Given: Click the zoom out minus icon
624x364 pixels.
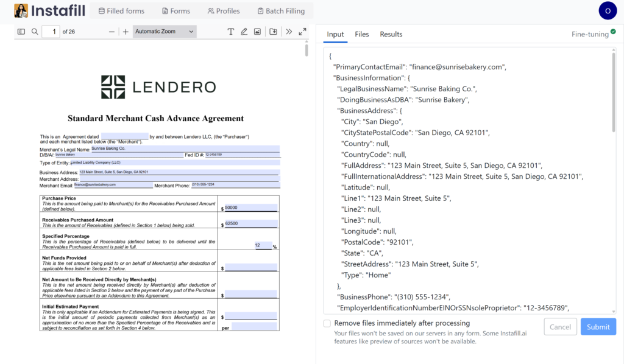Looking at the screenshot, I should tap(112, 32).
